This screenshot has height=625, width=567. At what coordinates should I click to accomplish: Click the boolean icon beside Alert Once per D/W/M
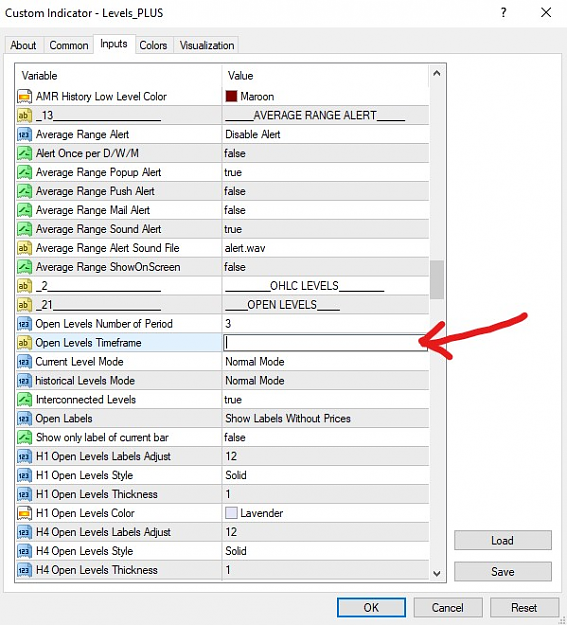tap(24, 153)
